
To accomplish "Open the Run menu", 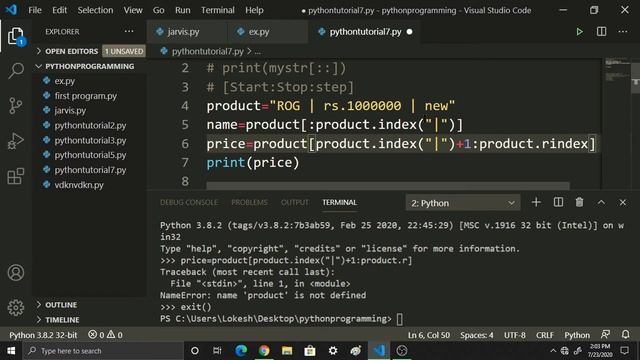I will tap(182, 10).
